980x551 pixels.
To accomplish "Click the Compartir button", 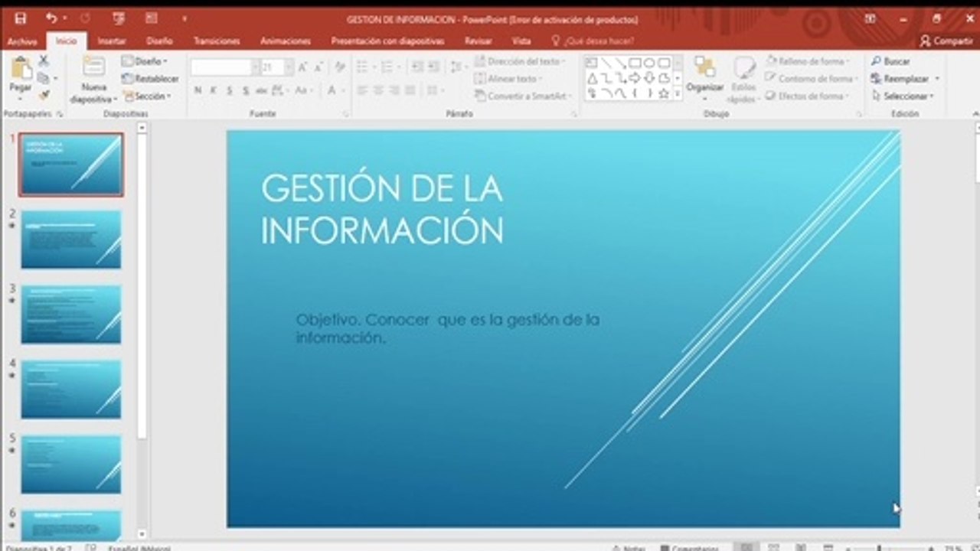I will (946, 41).
